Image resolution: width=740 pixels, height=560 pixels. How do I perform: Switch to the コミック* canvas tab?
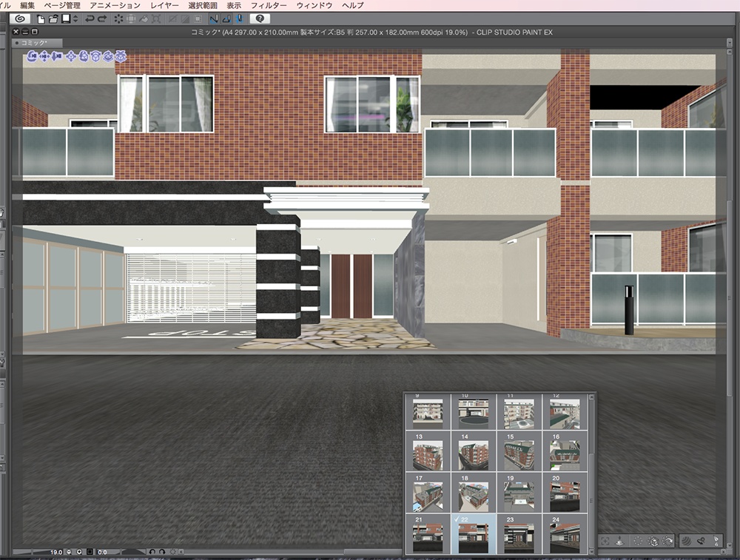point(37,43)
